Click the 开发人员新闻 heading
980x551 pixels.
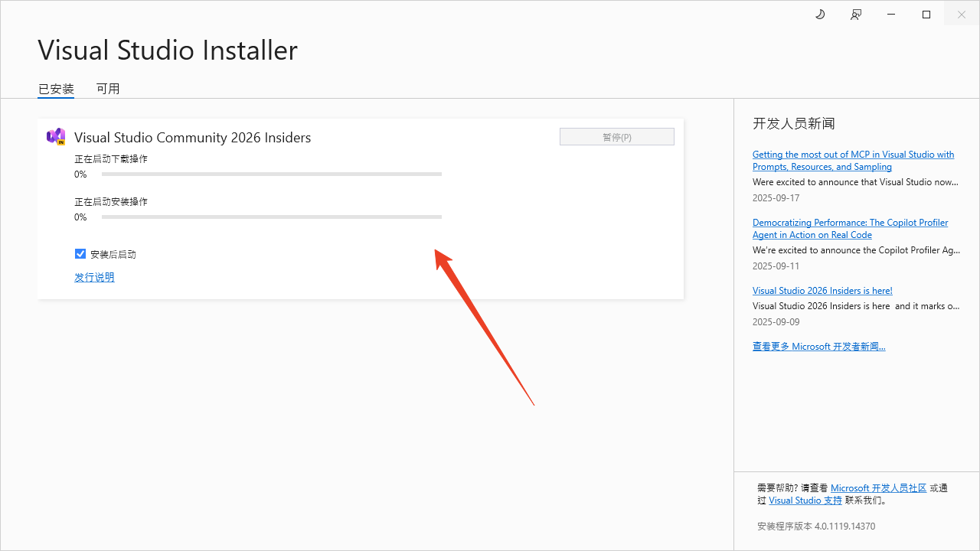794,123
